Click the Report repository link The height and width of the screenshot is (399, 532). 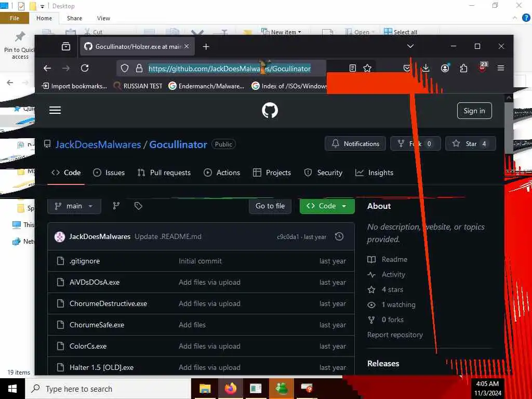coord(395,335)
